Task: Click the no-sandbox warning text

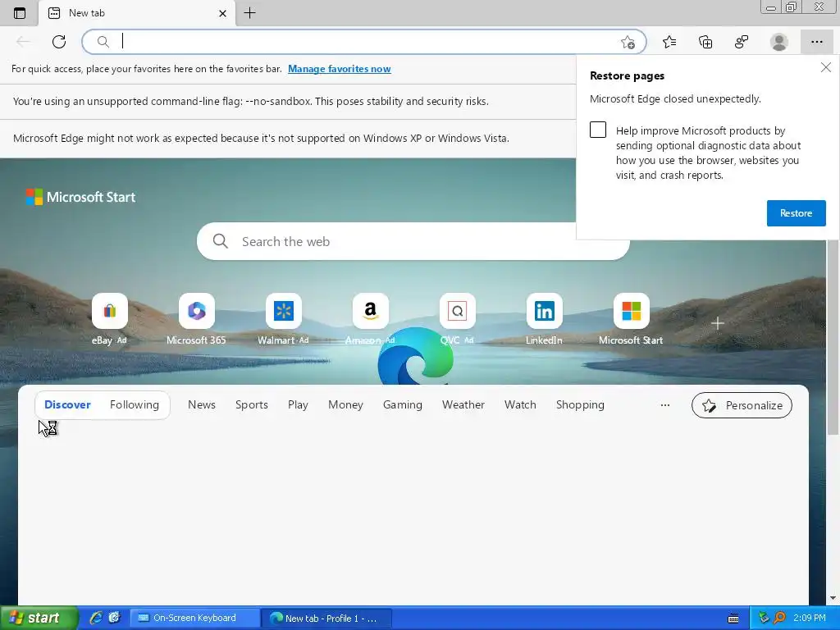Action: [251, 101]
